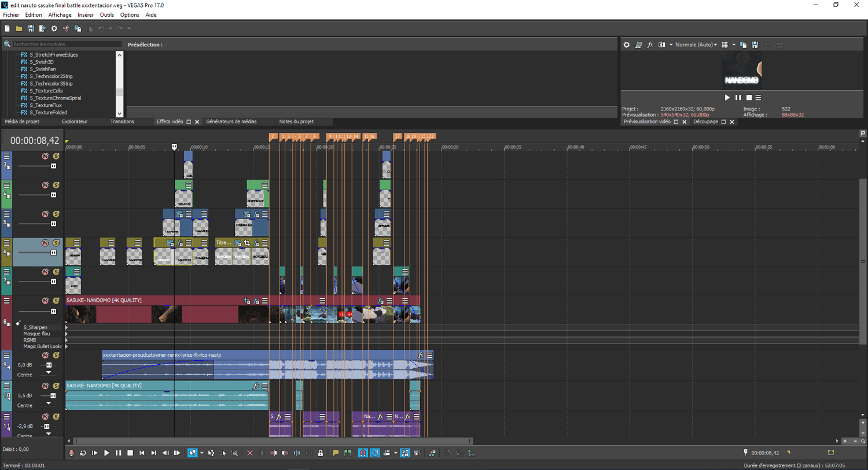
Task: Stop playback in the transport bar
Action: [130, 453]
